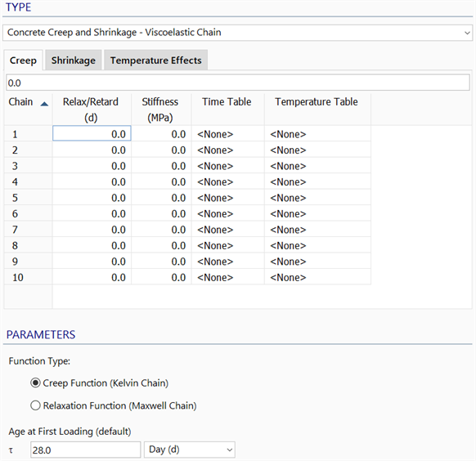Click the Stiffness (MPa) column header

point(161,110)
